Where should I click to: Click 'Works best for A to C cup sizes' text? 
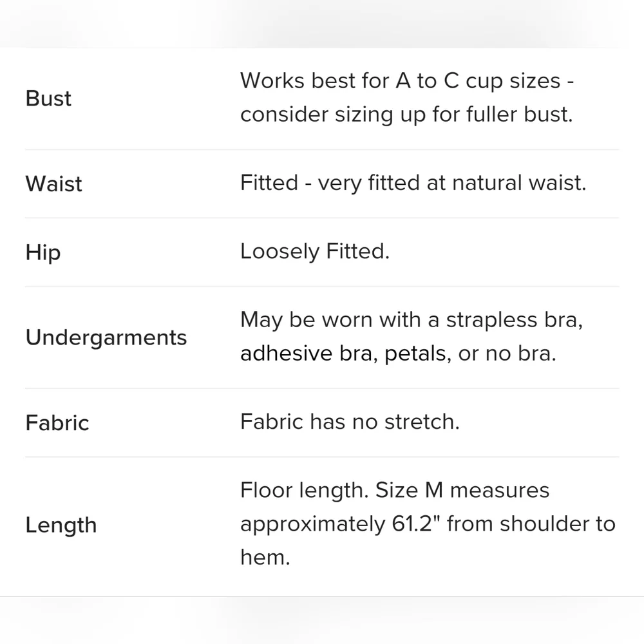(x=401, y=80)
